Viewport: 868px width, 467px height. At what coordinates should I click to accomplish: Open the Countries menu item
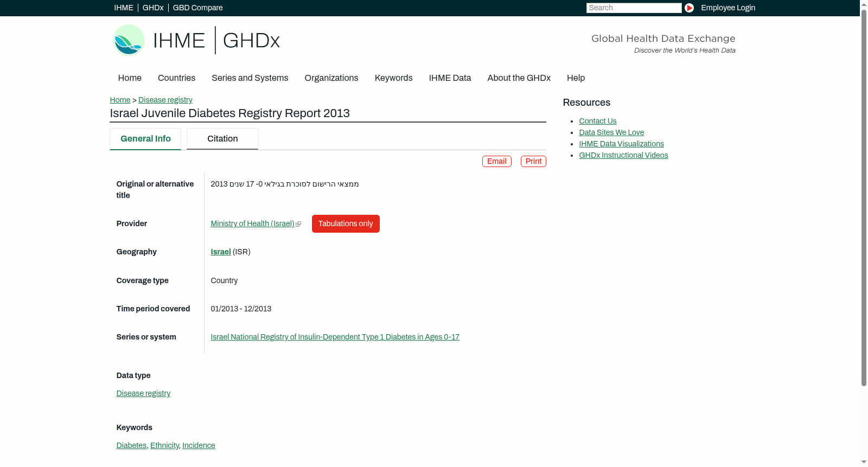click(176, 78)
